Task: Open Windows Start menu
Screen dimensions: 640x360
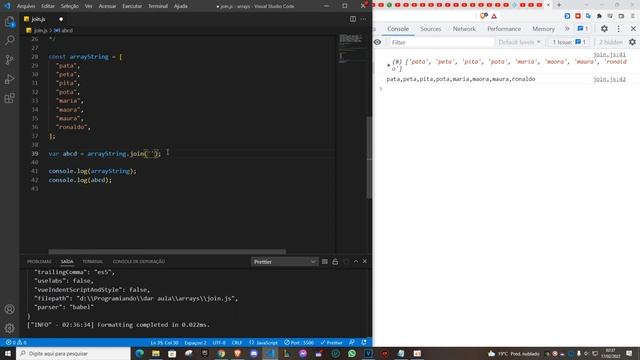Action: 8,353
